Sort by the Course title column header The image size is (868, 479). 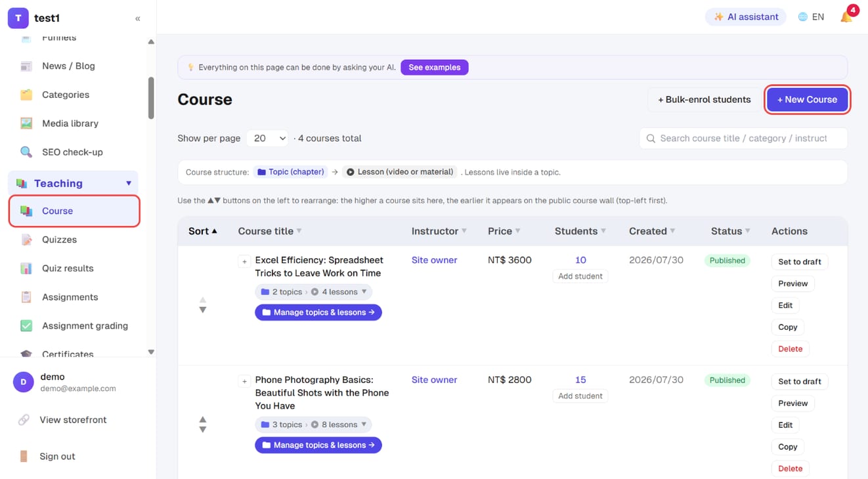[x=270, y=231]
